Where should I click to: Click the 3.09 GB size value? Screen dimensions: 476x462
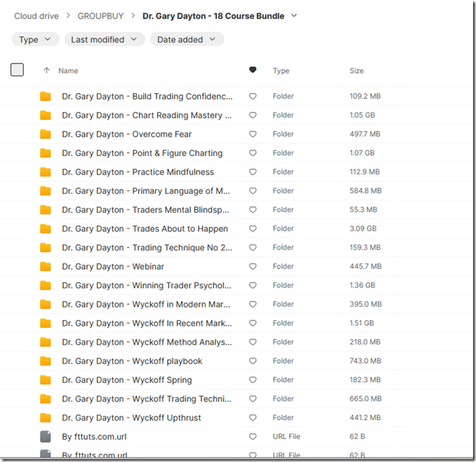tap(363, 228)
